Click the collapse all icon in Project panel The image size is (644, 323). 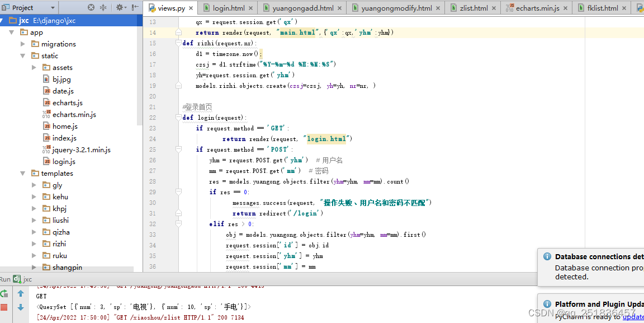(x=103, y=7)
